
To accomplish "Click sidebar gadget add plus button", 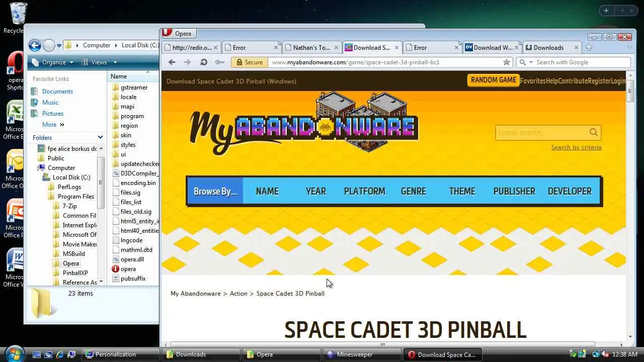I will [x=606, y=11].
